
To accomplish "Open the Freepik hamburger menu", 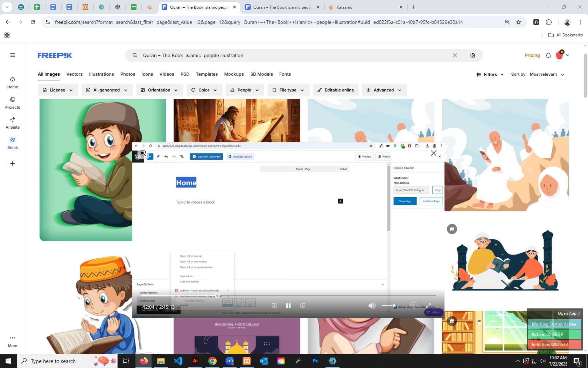I will click(x=13, y=55).
